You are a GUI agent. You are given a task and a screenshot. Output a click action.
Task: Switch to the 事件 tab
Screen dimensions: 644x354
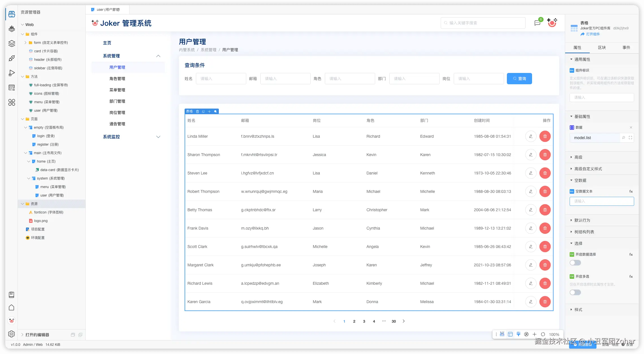(626, 48)
